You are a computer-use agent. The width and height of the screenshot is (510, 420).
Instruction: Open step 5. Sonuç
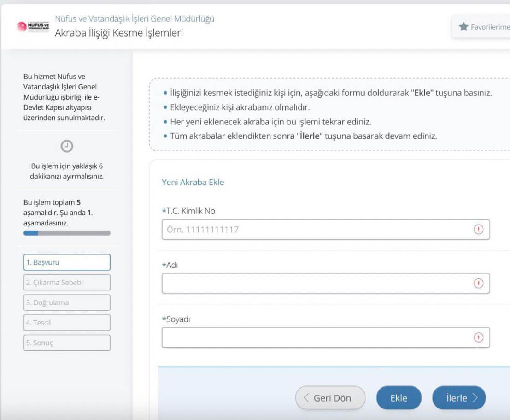[67, 343]
